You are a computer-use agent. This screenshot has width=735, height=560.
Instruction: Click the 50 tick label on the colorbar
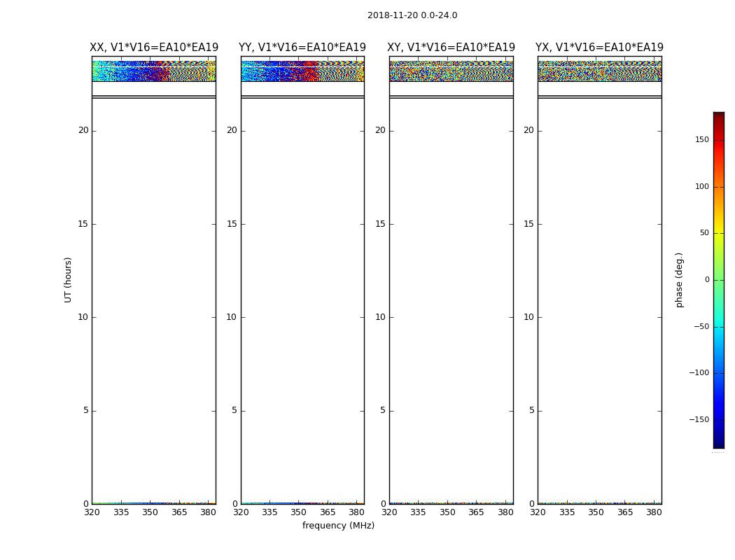pyautogui.click(x=704, y=233)
